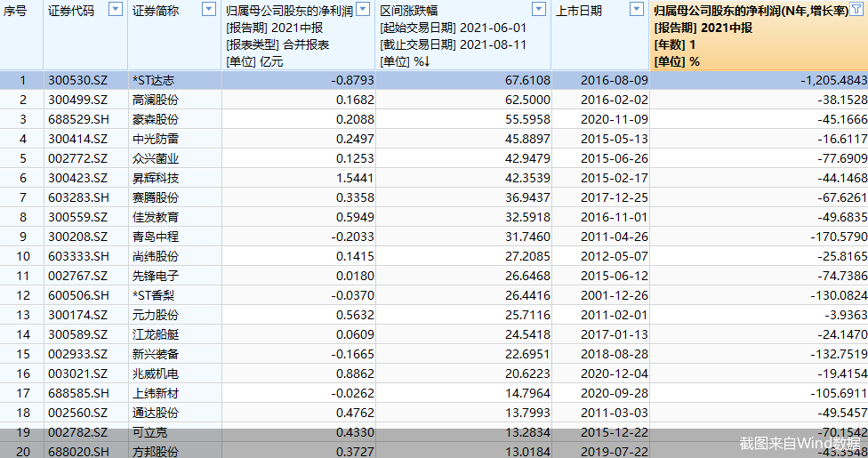The width and height of the screenshot is (868, 458).
Task: Select stock code 300589.SZ
Action: click(77, 334)
